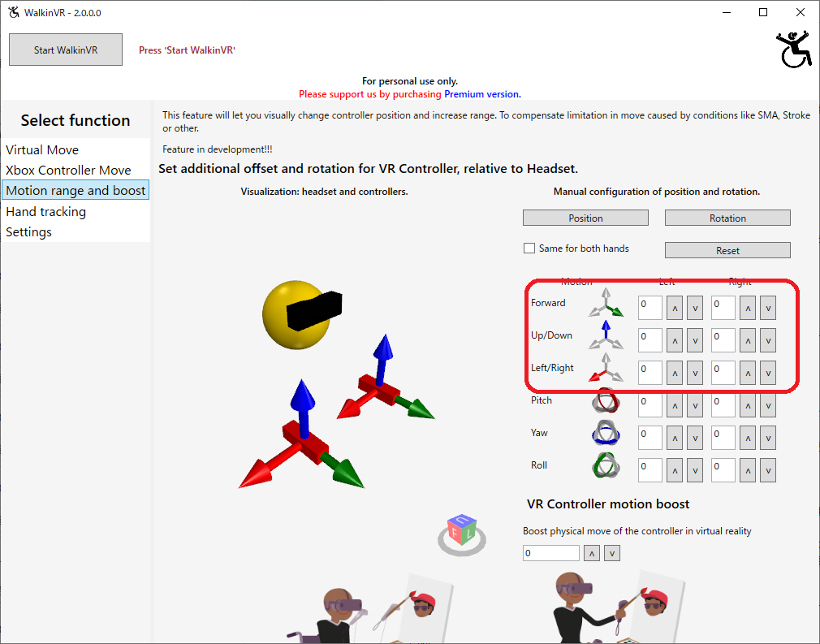
Task: Increase Forward value for Left hand
Action: 675,308
